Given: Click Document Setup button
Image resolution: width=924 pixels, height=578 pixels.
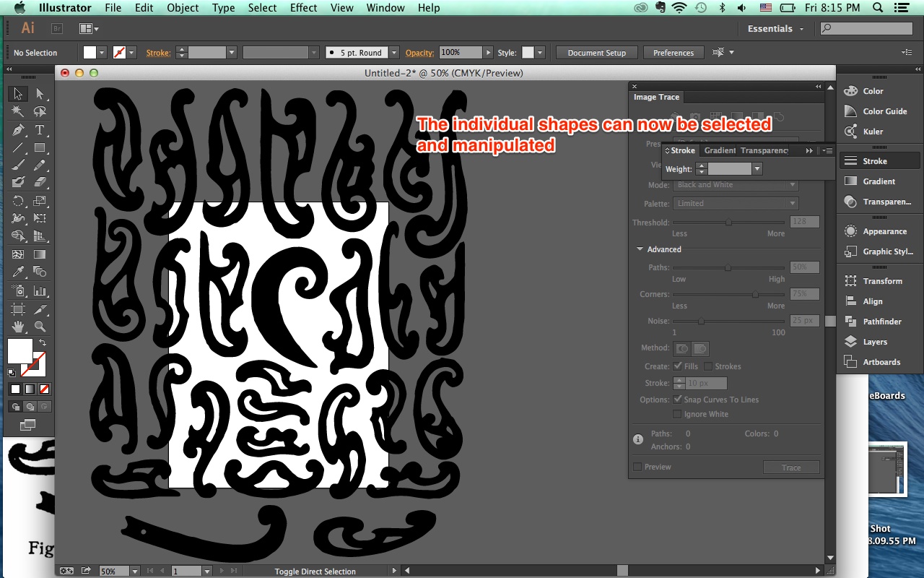Looking at the screenshot, I should pos(596,53).
